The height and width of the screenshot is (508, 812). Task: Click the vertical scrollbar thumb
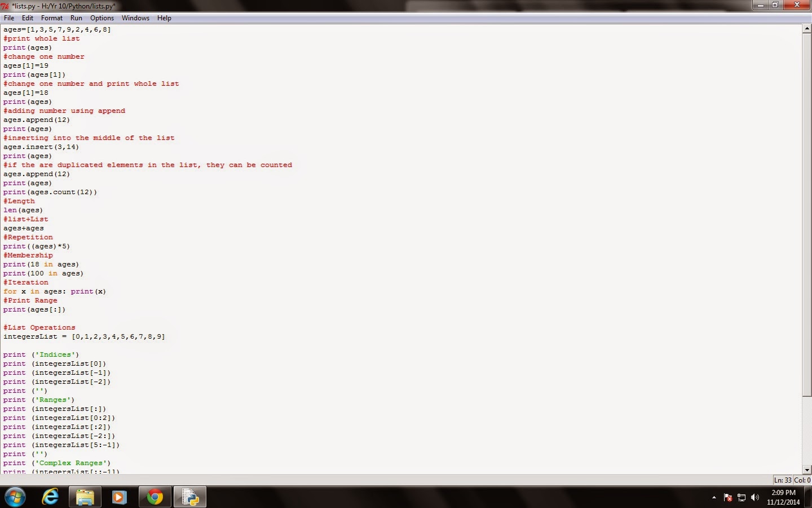click(807, 214)
